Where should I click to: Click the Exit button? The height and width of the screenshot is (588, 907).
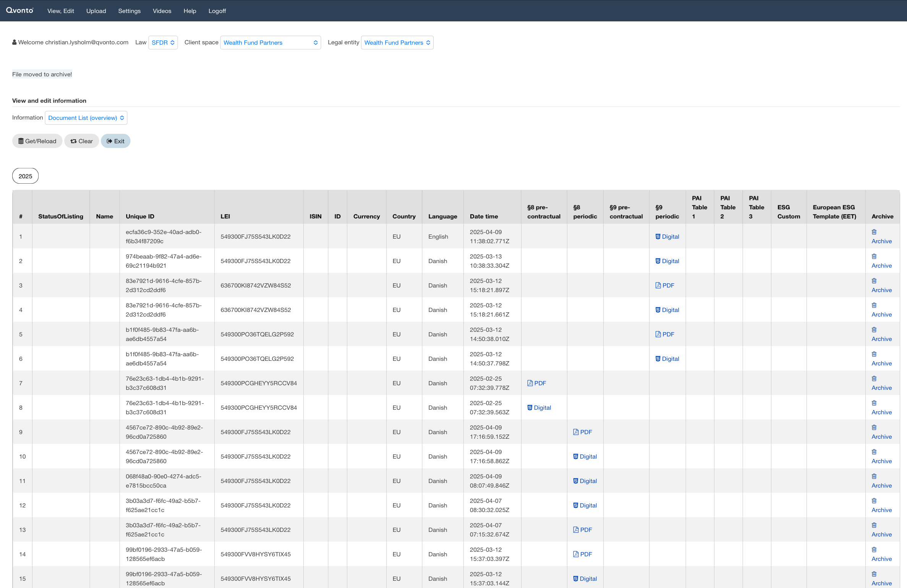click(x=115, y=141)
